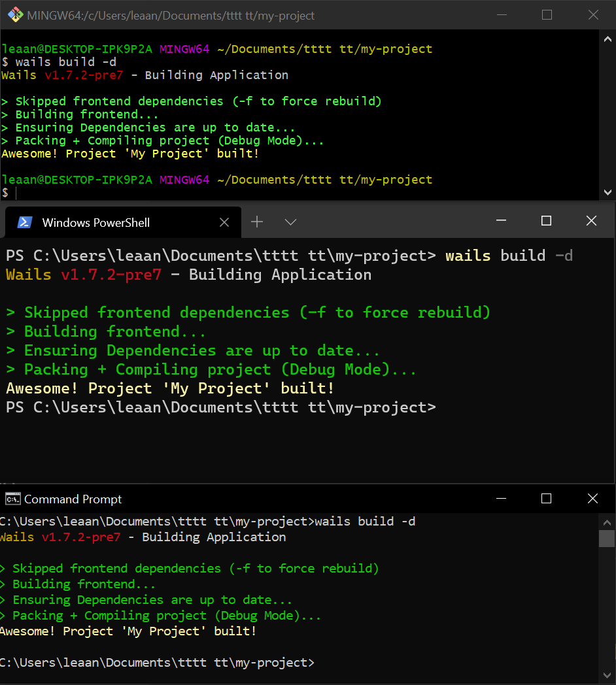
Task: Click the Command Prompt window icon
Action: pyautogui.click(x=12, y=499)
